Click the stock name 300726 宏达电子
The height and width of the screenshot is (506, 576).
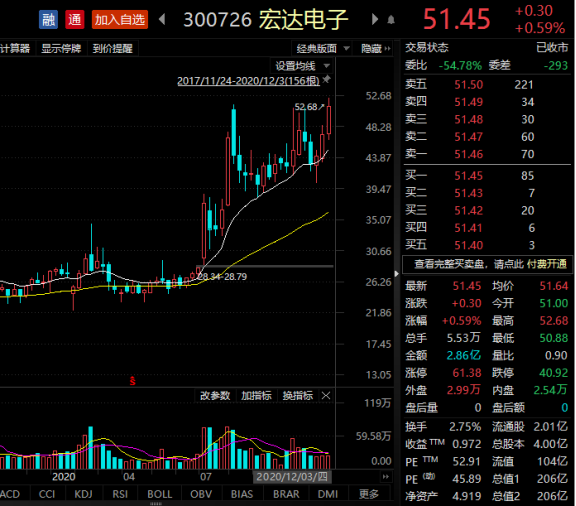(266, 19)
